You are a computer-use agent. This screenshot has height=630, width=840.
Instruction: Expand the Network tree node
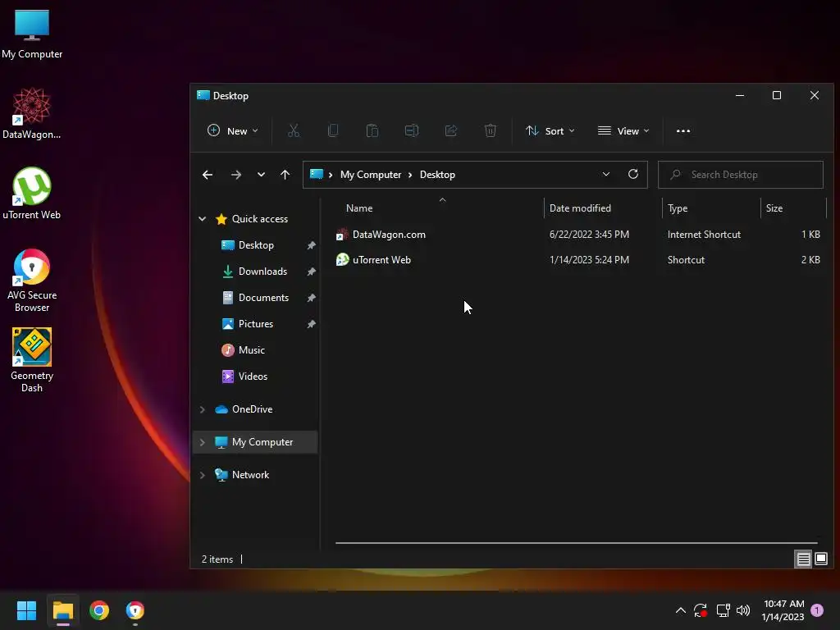(203, 475)
